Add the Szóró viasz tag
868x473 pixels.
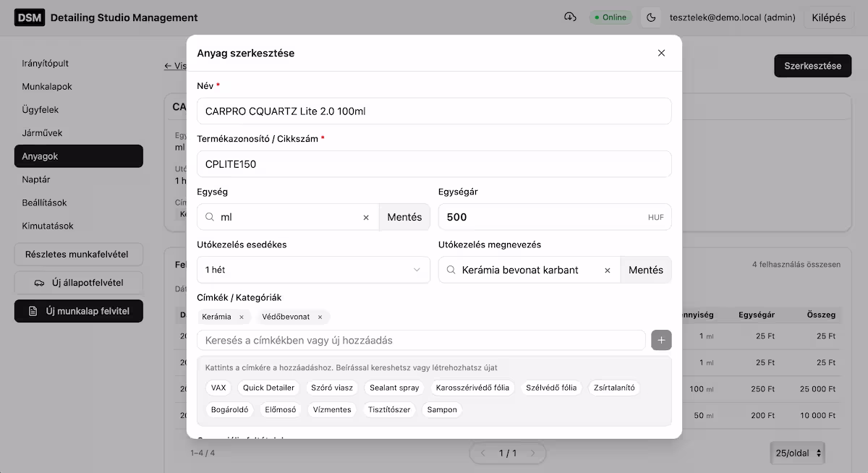[x=332, y=388]
